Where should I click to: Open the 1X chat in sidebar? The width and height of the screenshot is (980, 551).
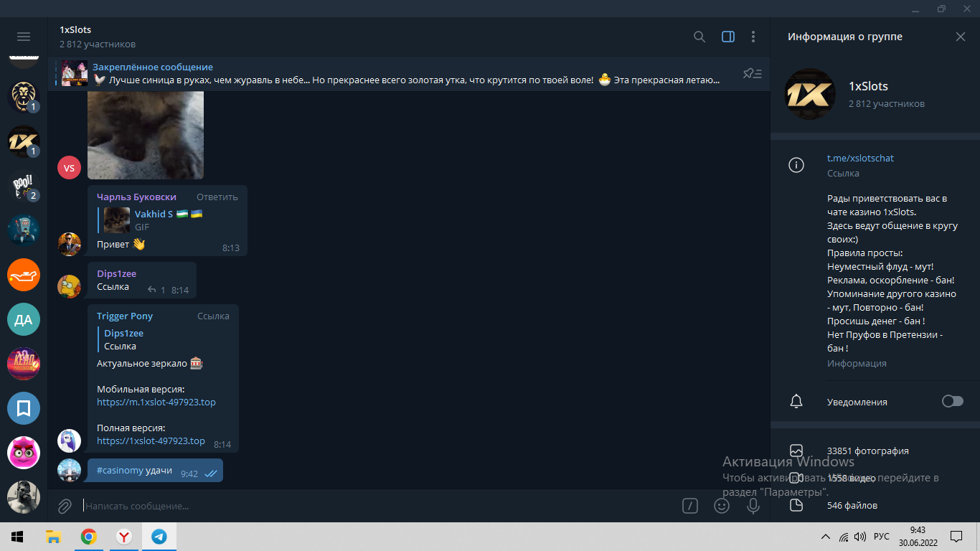point(24,141)
